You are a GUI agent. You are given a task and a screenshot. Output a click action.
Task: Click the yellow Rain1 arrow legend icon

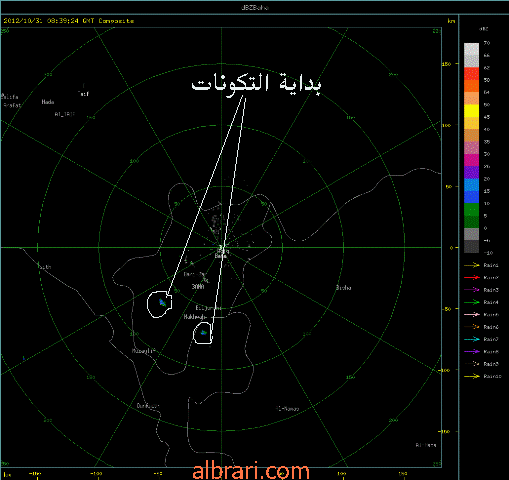coord(472,265)
